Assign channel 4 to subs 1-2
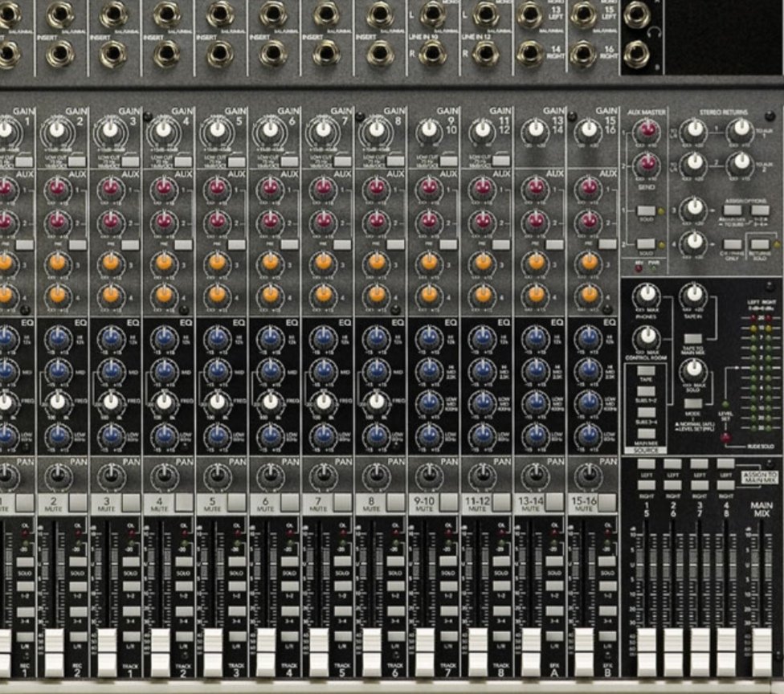Viewport: 784px width, 694px height. [184, 586]
